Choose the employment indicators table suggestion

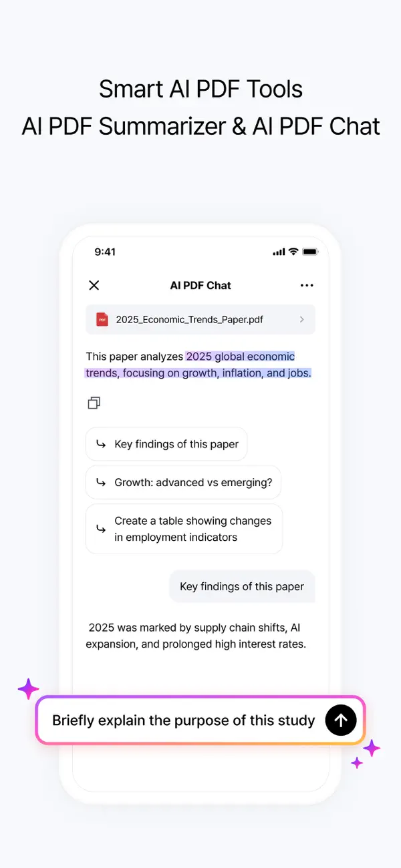click(x=184, y=529)
